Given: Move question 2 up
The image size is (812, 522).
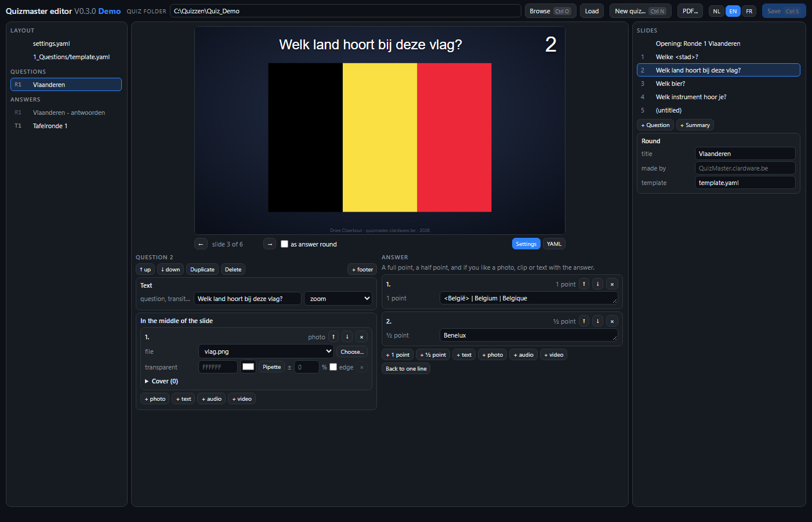Looking at the screenshot, I should [x=145, y=270].
